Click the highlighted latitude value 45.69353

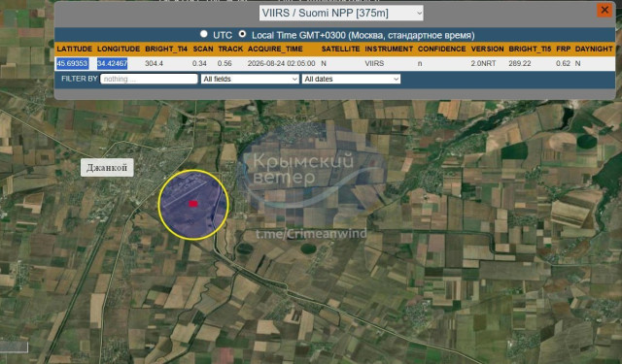[x=72, y=63]
